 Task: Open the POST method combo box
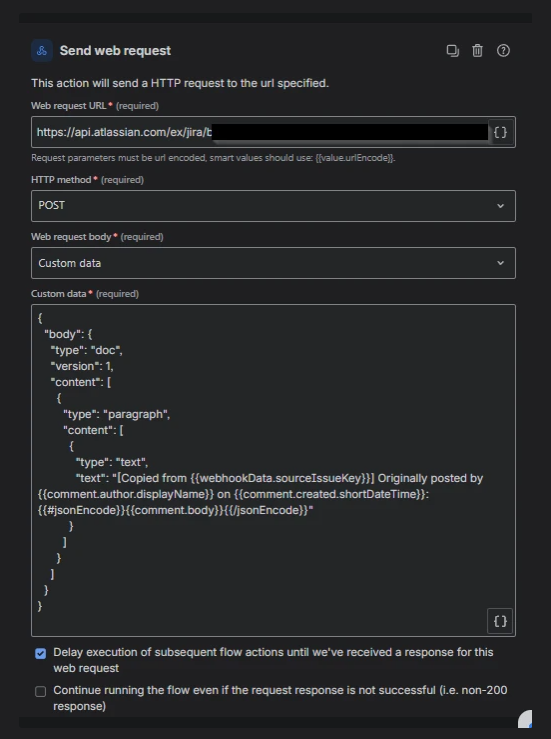coord(273,206)
